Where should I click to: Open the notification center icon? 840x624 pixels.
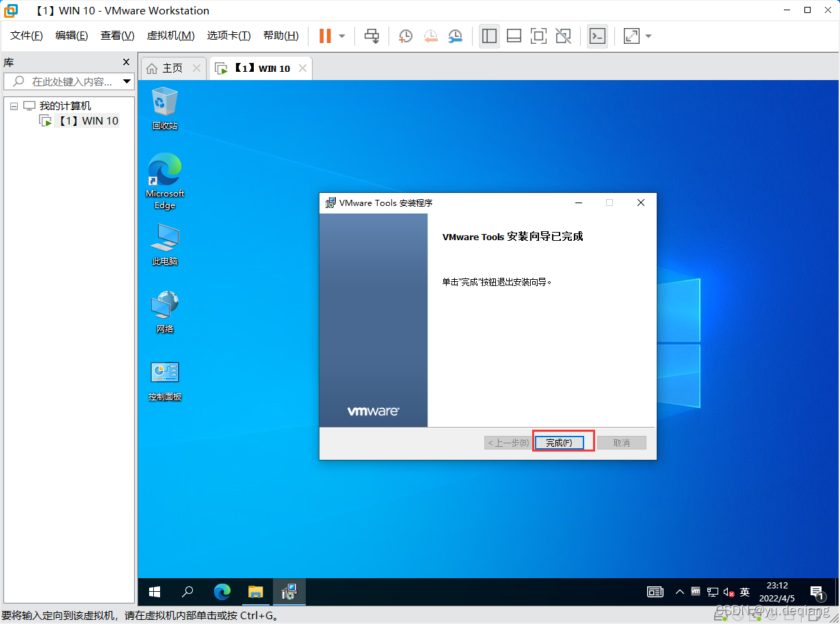click(816, 592)
